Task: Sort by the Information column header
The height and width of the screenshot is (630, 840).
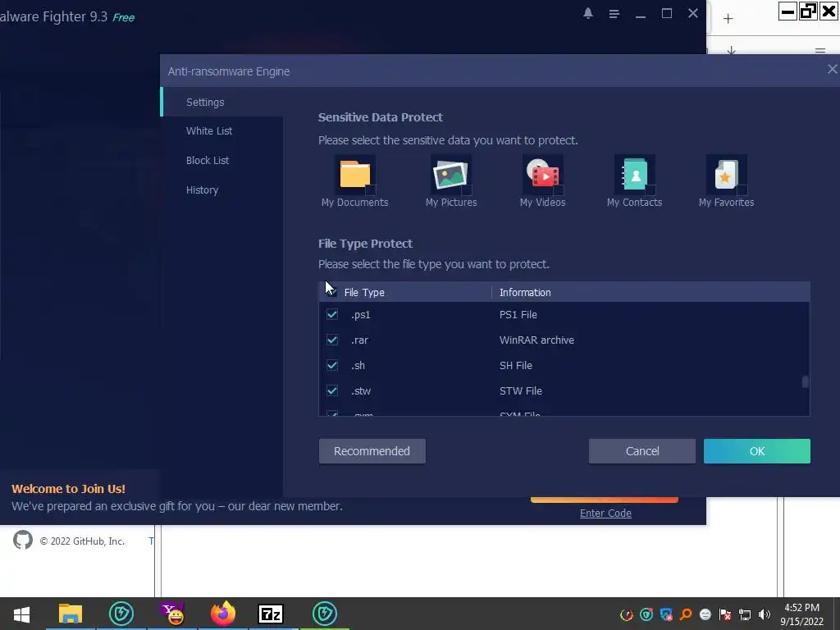Action: point(525,293)
